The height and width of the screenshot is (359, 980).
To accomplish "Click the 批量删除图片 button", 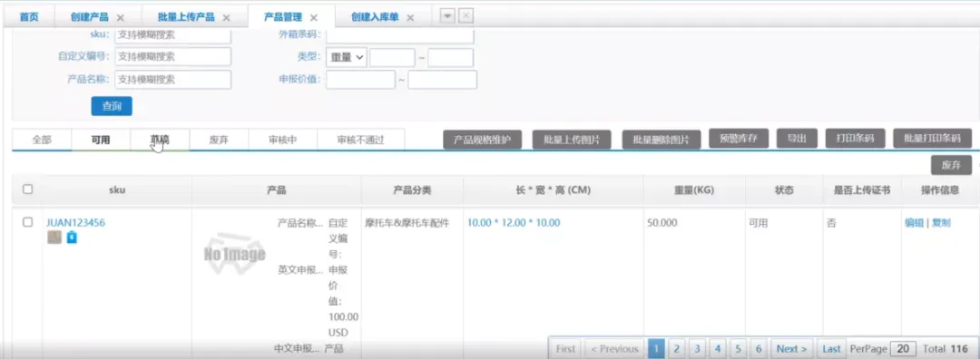I will [x=661, y=140].
